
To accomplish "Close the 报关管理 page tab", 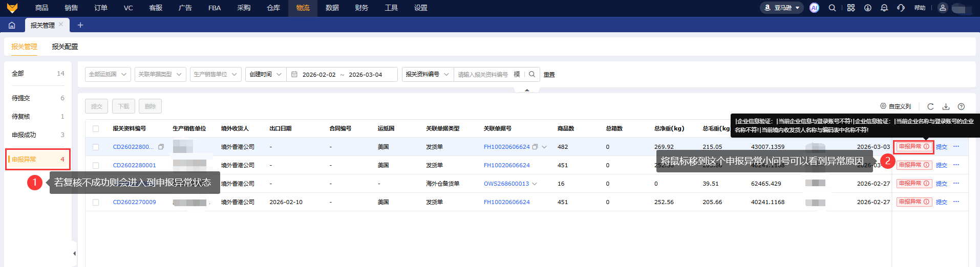I will tap(61, 24).
